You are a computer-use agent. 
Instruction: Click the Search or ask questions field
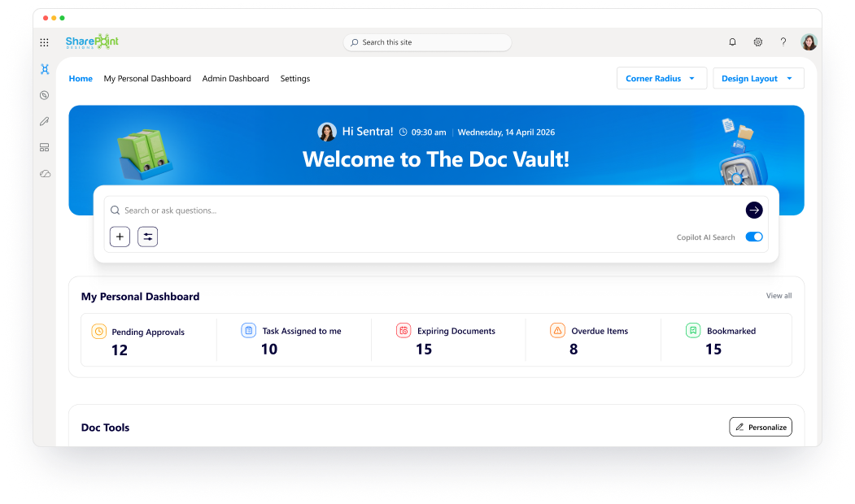(x=425, y=211)
